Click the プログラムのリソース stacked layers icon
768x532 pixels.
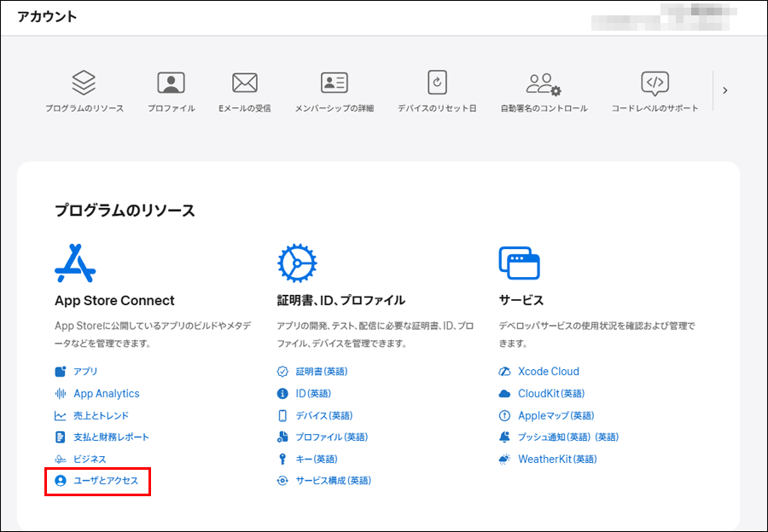coord(84,82)
